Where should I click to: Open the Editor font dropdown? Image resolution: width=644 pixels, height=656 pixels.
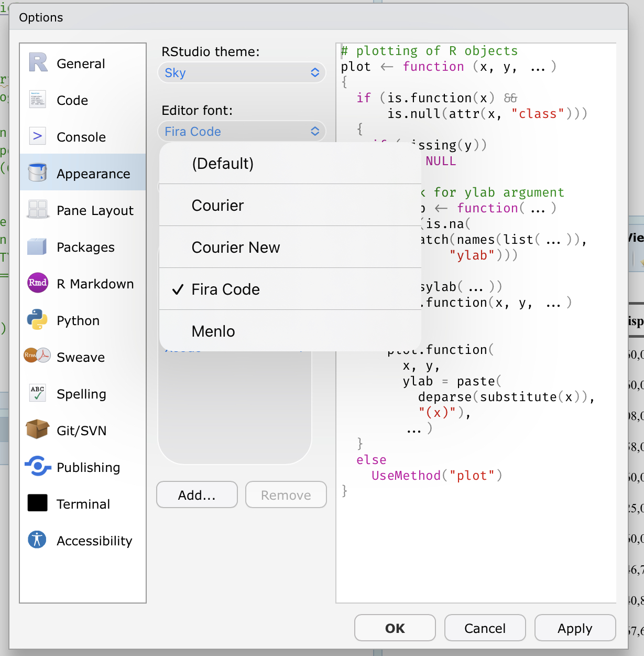pyautogui.click(x=242, y=131)
